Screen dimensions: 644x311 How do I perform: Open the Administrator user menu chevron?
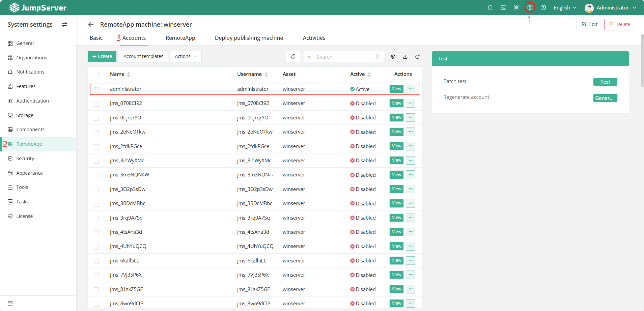pos(635,7)
